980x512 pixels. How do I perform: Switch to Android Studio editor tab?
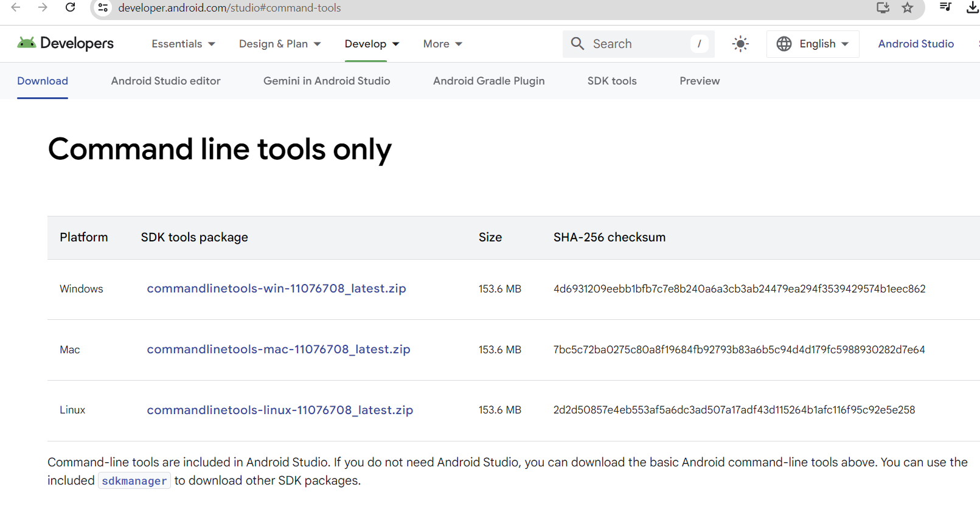tap(165, 81)
